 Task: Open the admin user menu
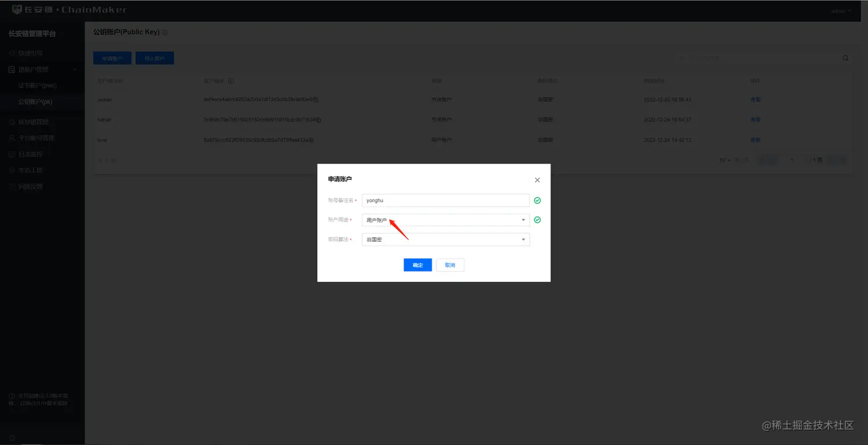(842, 11)
